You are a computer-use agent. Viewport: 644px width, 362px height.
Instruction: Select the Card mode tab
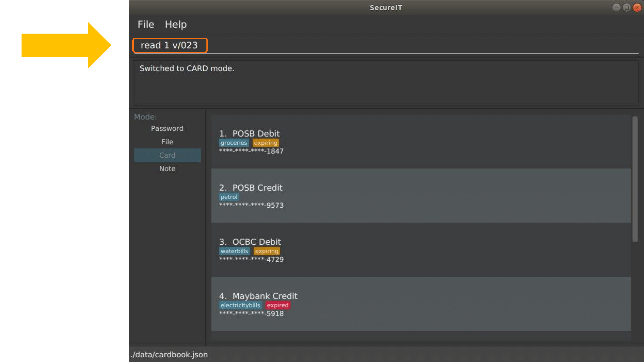coord(167,155)
